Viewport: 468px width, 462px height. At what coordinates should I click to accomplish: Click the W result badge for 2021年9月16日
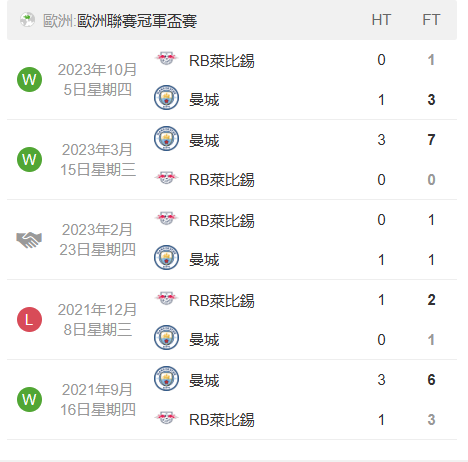click(x=29, y=399)
